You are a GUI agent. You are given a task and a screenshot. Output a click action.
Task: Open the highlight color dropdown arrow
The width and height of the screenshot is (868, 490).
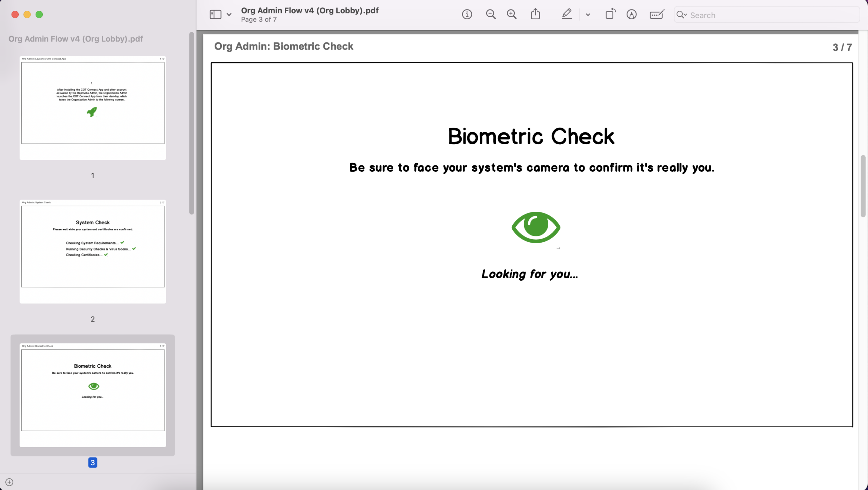588,15
